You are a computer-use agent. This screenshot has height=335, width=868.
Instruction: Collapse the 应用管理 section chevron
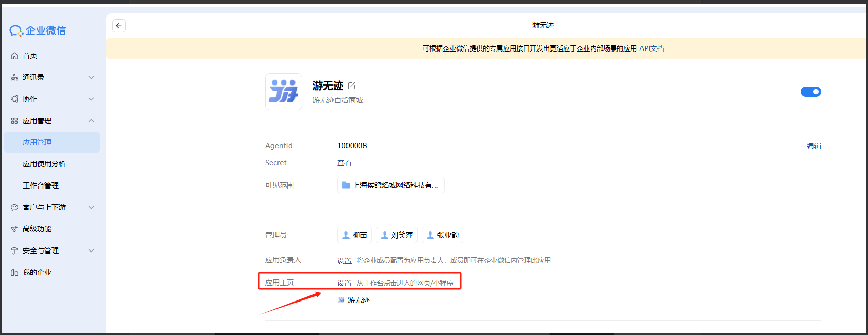coord(91,121)
